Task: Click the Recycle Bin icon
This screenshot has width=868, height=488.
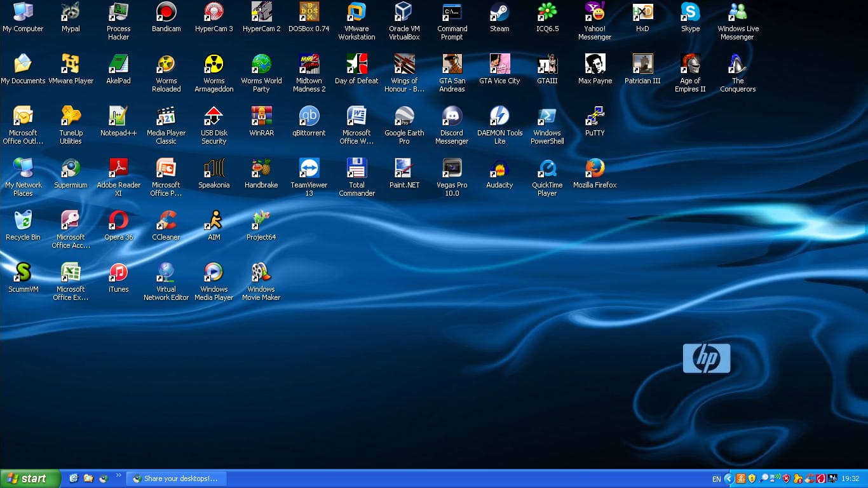Action: coord(23,220)
